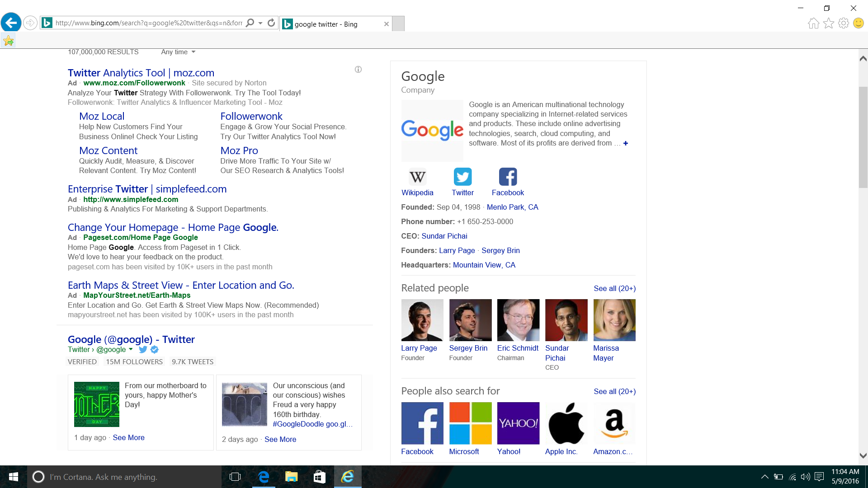Open the Wikipedia icon in Google panel
The image size is (868, 488).
point(417,177)
